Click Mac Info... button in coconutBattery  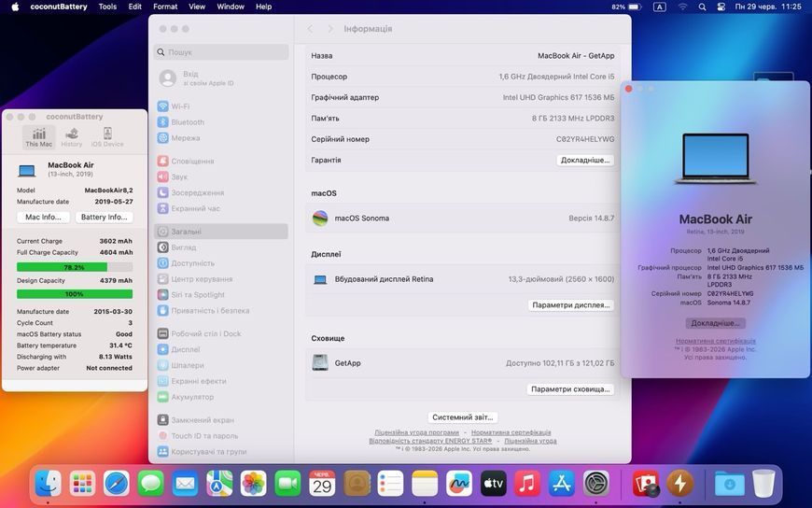[44, 218]
